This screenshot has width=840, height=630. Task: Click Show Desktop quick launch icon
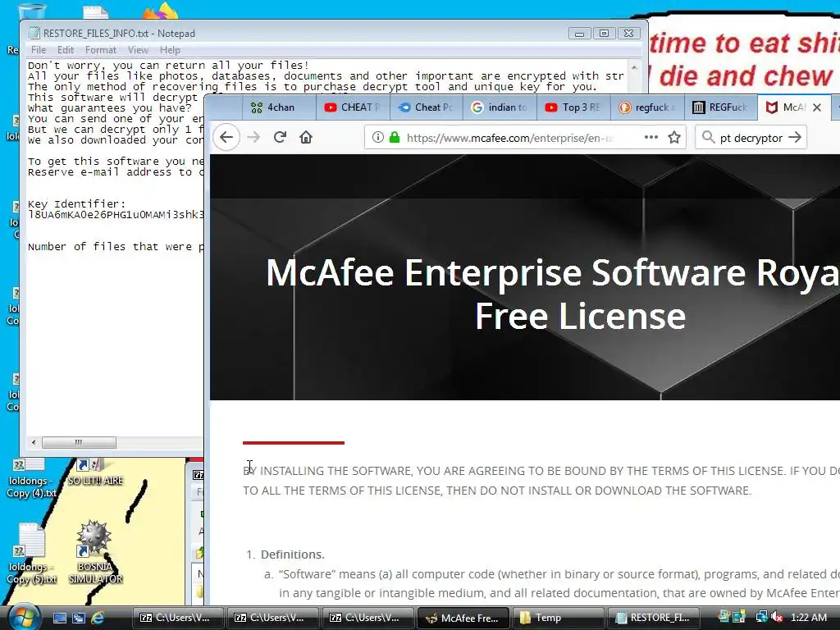pyautogui.click(x=59, y=618)
